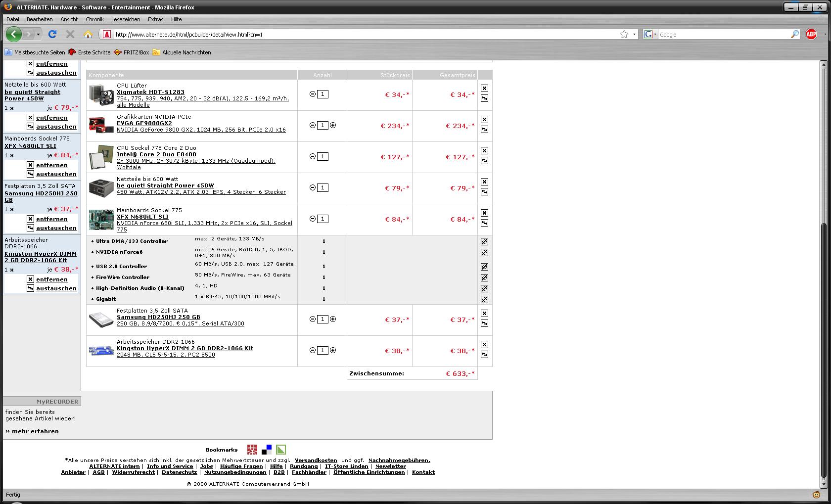Remove the Intel Core 2 Duo E8400 via X icon
The height and width of the screenshot is (504, 831).
coord(484,150)
